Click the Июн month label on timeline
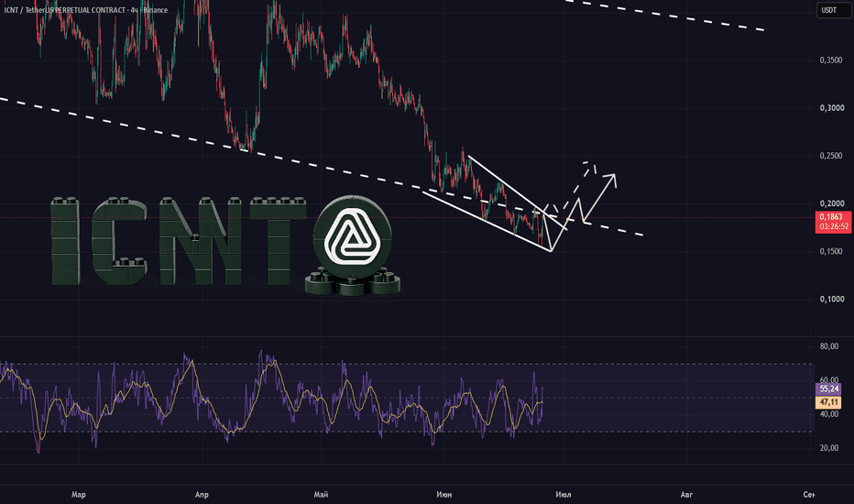This screenshot has height=504, width=854. 443,495
